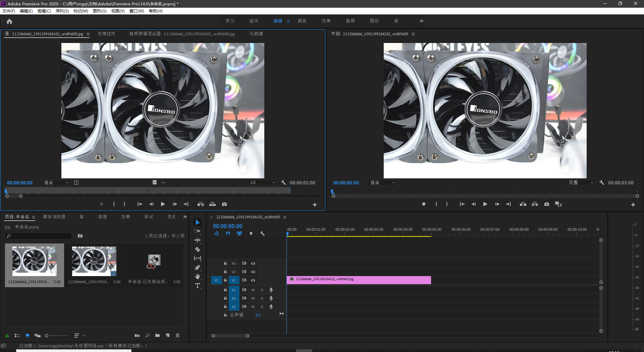Click the project search input field
This screenshot has width=644, height=352.
point(39,236)
